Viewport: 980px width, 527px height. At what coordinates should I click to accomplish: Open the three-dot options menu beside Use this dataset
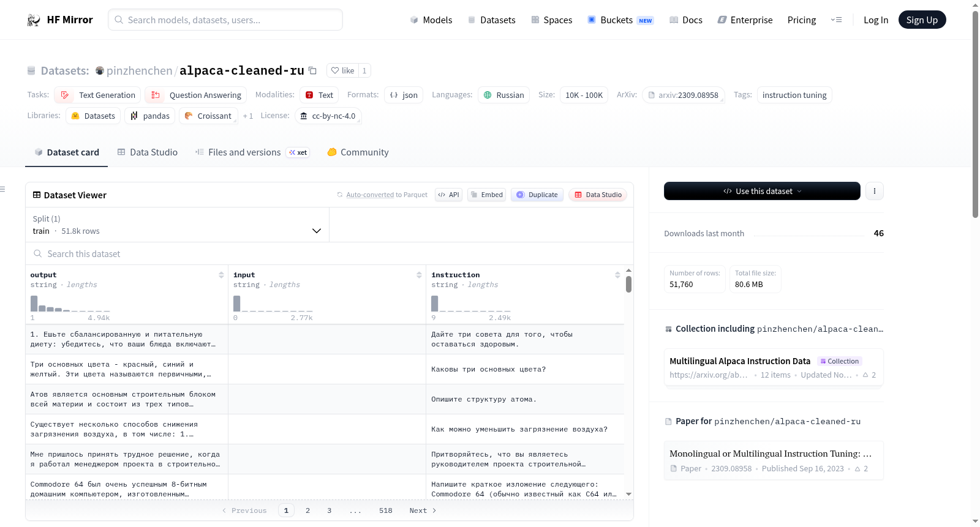(875, 192)
